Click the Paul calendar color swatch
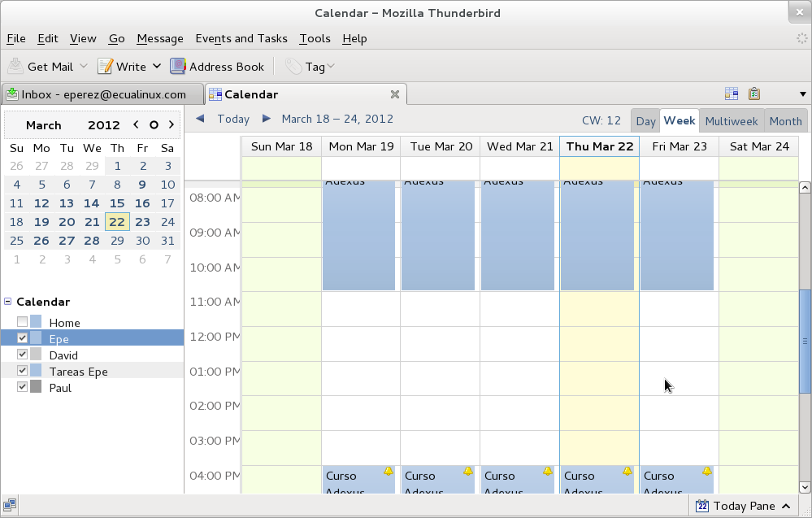Image resolution: width=812 pixels, height=518 pixels. point(36,386)
